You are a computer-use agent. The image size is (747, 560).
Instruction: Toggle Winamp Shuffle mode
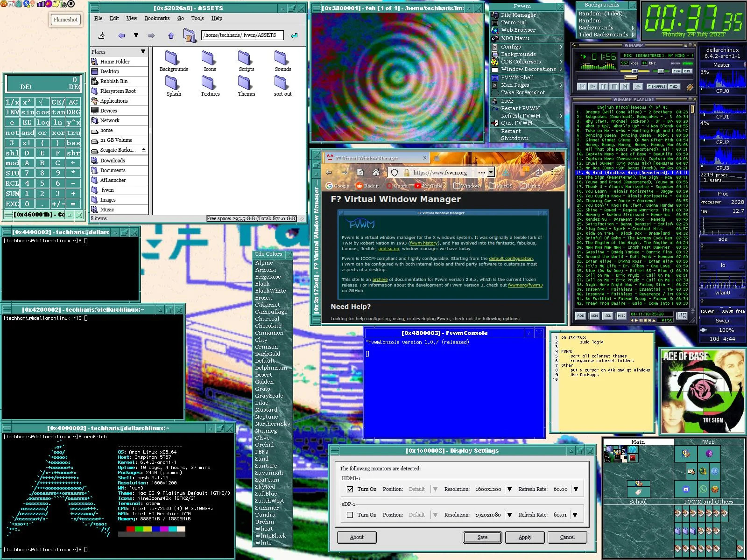point(656,86)
